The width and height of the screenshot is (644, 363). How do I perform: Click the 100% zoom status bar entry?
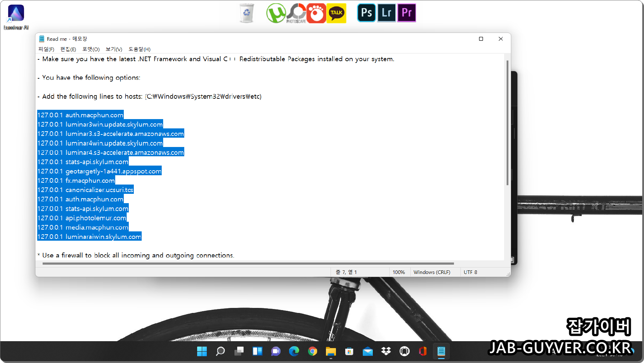click(x=399, y=272)
